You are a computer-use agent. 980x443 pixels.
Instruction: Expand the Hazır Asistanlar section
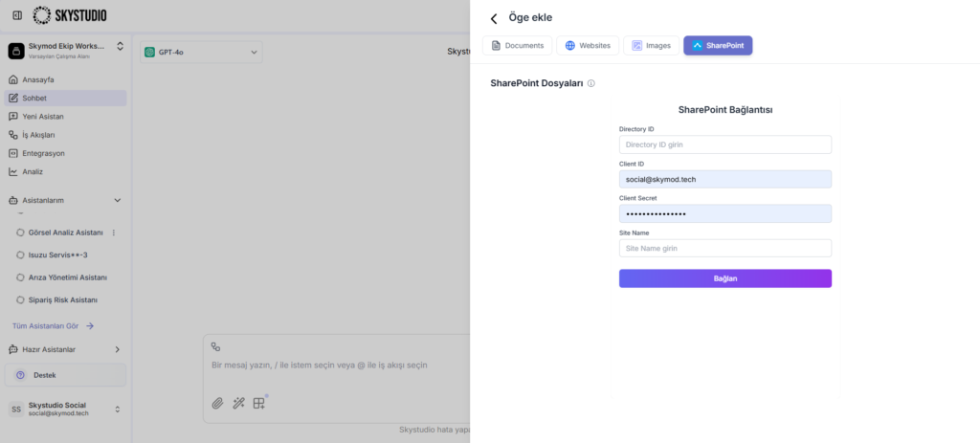118,349
